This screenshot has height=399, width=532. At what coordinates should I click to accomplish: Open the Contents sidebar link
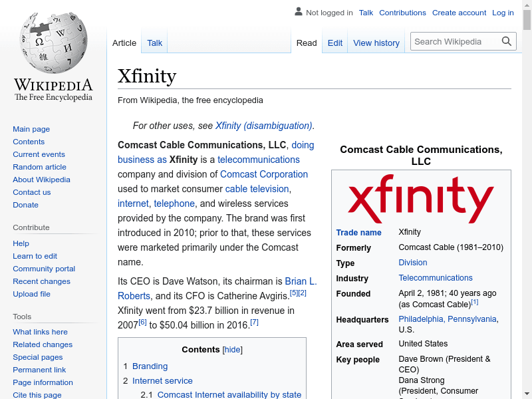point(29,142)
